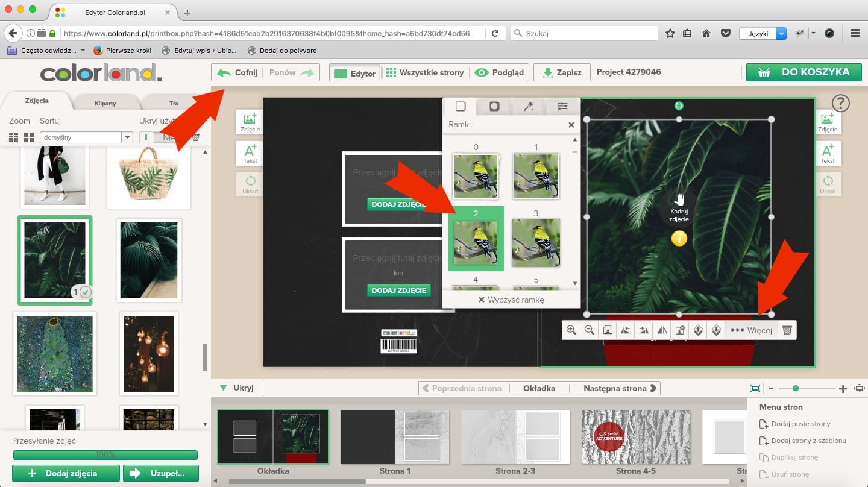Switch to the simple frames tab (square icon)

(x=461, y=106)
